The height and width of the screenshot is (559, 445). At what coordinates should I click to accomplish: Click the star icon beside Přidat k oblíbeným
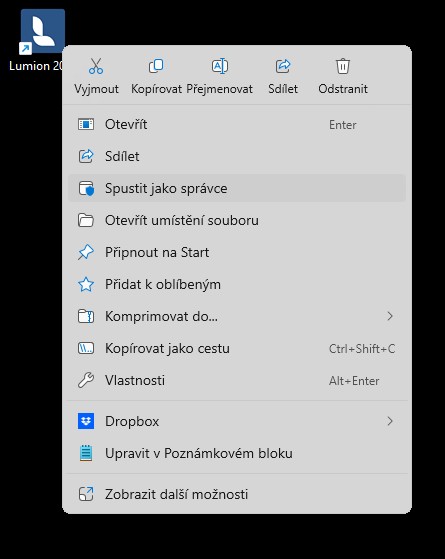(86, 284)
